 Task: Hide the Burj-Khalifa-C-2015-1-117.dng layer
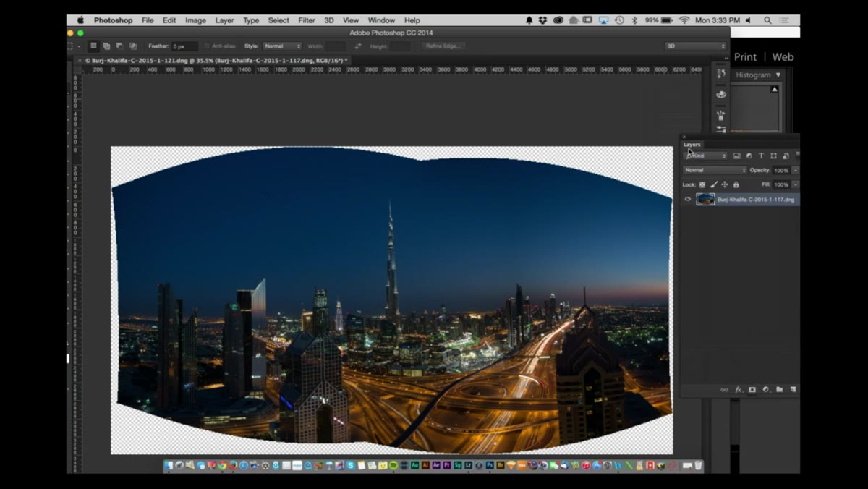tap(688, 199)
